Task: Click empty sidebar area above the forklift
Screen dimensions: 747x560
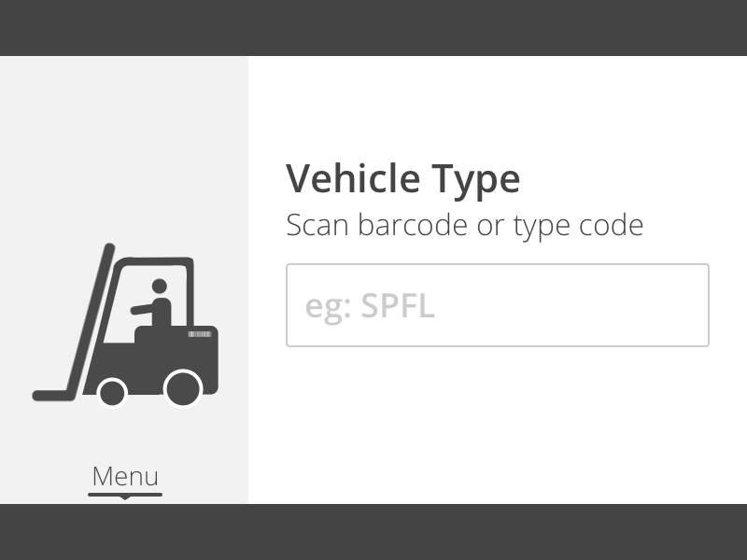Action: [x=124, y=140]
